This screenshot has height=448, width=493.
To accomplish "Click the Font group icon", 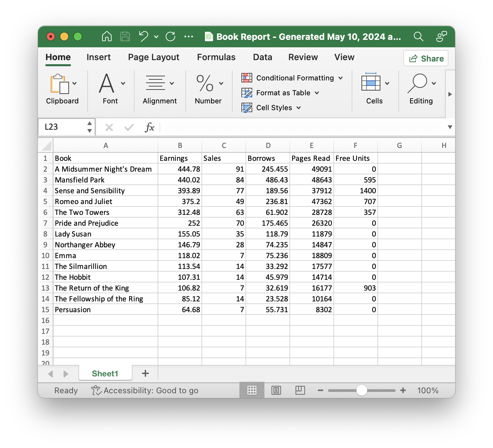I will coord(107,83).
